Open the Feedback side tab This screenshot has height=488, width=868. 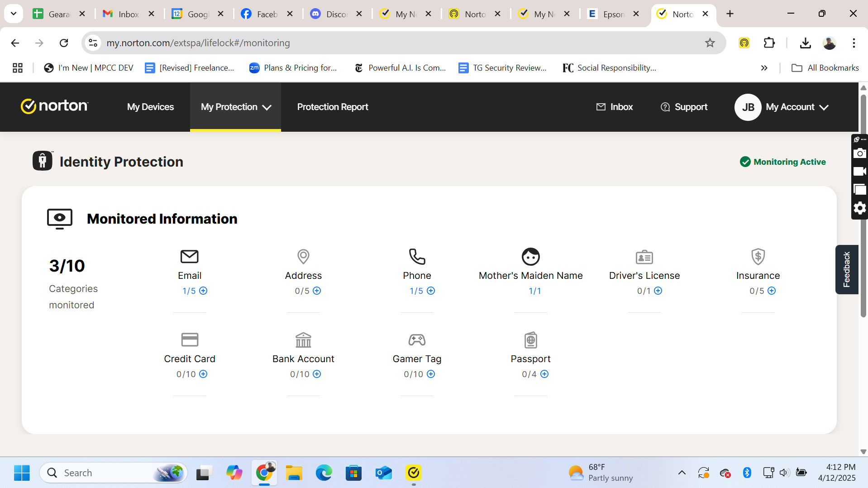[x=846, y=269]
